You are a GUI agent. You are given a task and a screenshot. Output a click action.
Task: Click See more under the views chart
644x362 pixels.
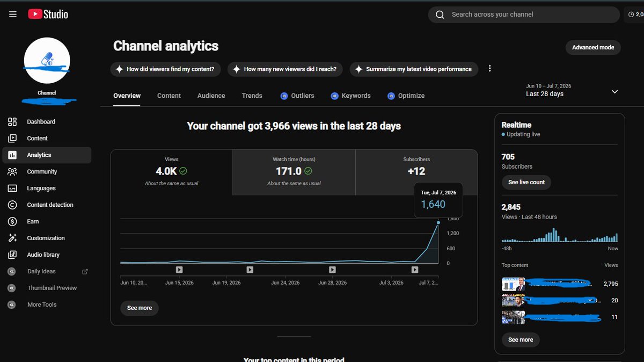pos(140,308)
